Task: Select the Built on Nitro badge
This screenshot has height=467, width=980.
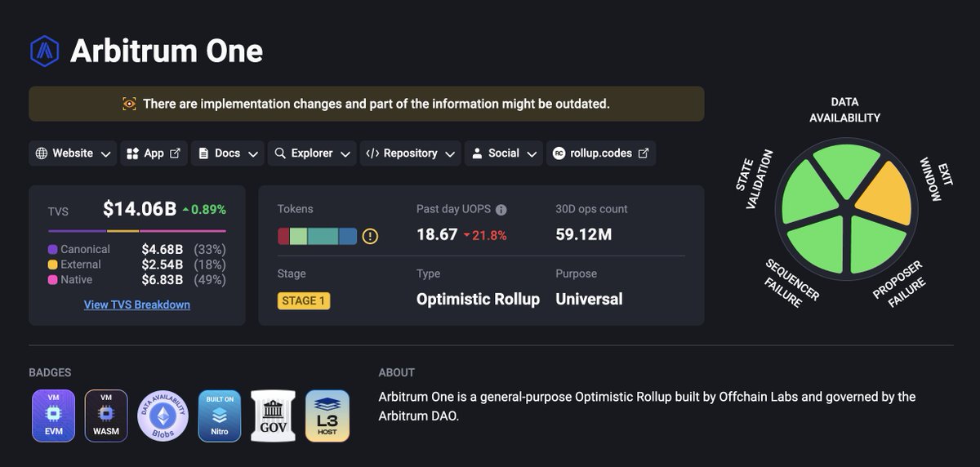Action: click(x=220, y=416)
